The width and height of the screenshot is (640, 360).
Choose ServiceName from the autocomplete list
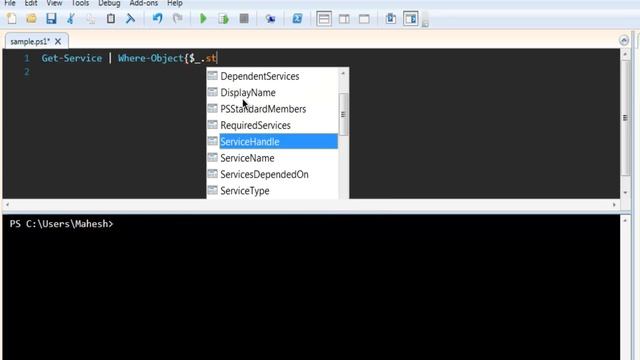tap(272, 158)
